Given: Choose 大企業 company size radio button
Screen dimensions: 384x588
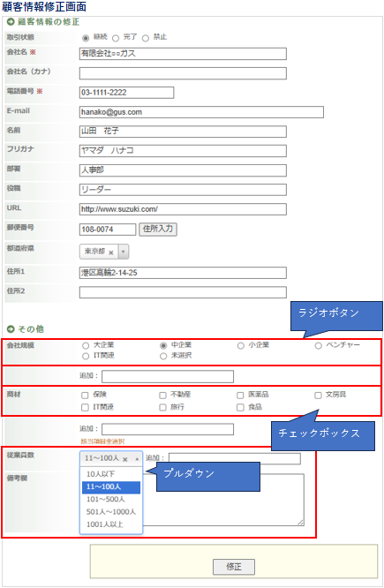Looking at the screenshot, I should click(86, 346).
